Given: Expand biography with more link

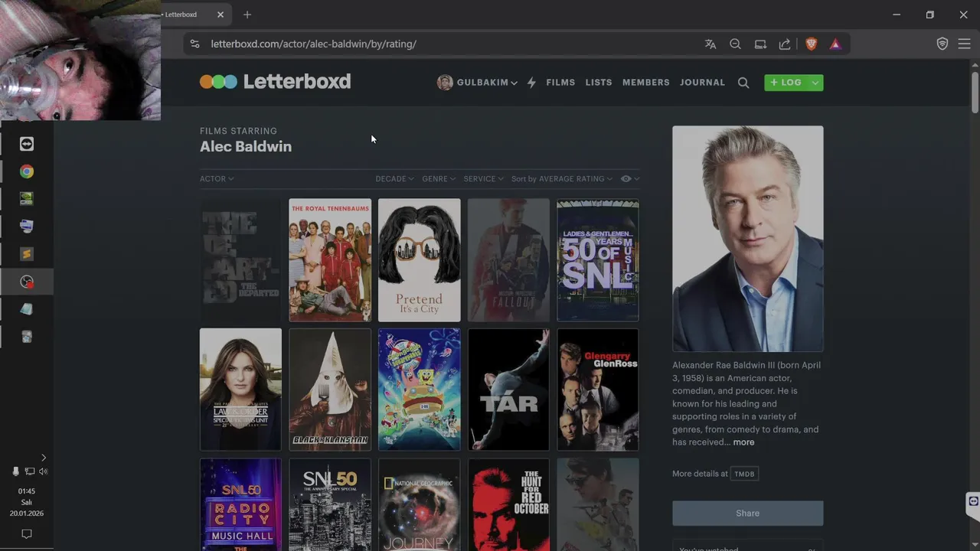Looking at the screenshot, I should (x=743, y=442).
